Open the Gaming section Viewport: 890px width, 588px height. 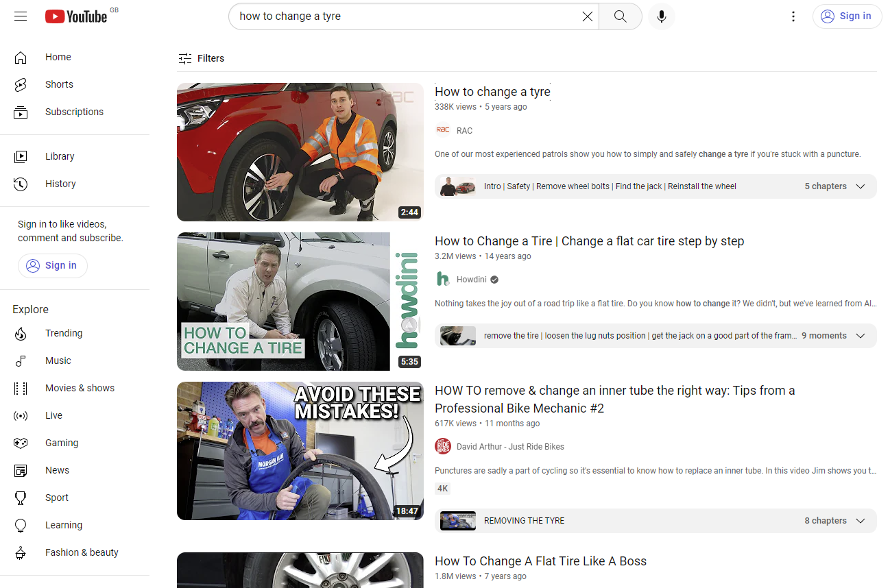pos(61,443)
